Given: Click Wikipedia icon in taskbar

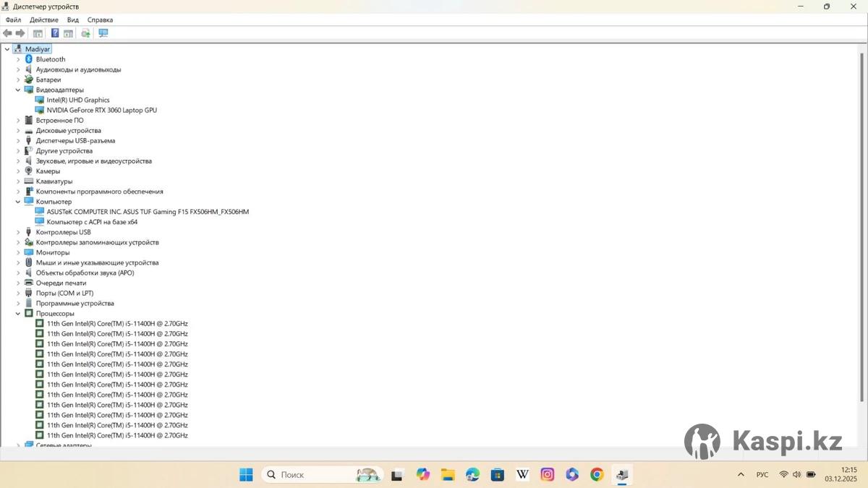Looking at the screenshot, I should pos(522,475).
